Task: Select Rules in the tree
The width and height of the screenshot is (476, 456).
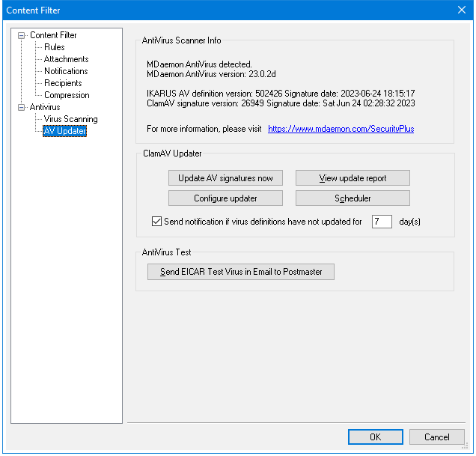Action: click(54, 47)
